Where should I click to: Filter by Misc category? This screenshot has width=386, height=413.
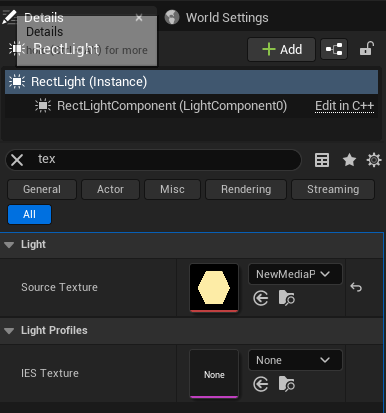(172, 189)
